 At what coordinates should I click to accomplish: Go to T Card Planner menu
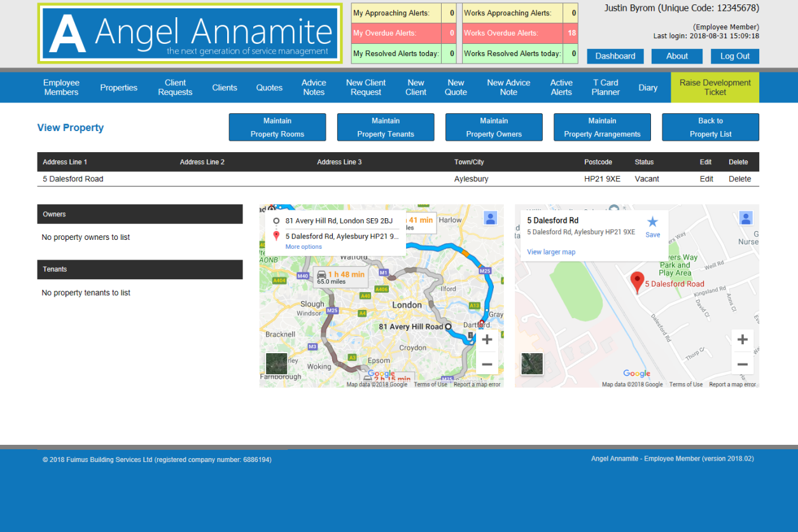(x=605, y=88)
